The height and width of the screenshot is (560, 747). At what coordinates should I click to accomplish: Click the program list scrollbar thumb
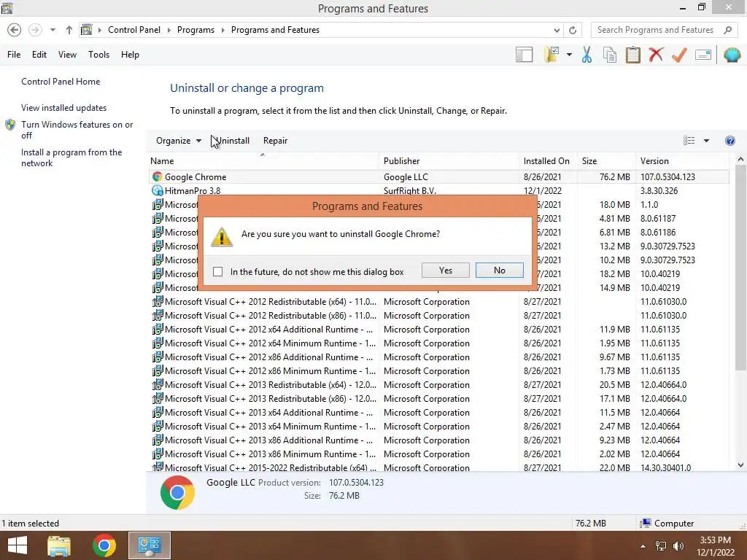[x=740, y=268]
